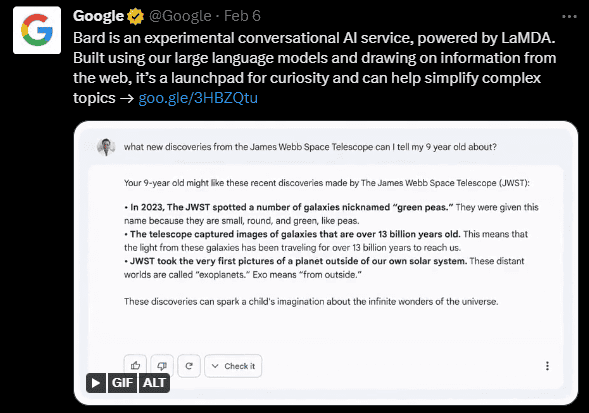
Task: Click the user avatar beside the question
Action: (x=106, y=147)
